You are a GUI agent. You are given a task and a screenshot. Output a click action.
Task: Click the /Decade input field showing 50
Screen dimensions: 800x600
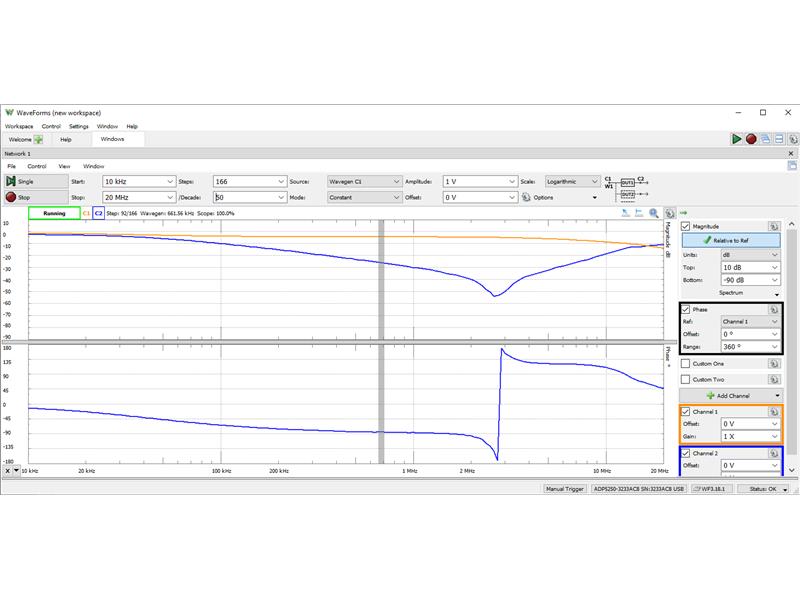249,197
